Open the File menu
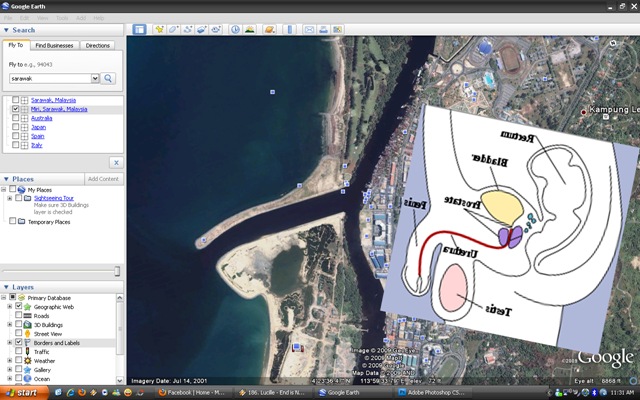Viewport: 640px width, 400px height. pyautogui.click(x=8, y=18)
